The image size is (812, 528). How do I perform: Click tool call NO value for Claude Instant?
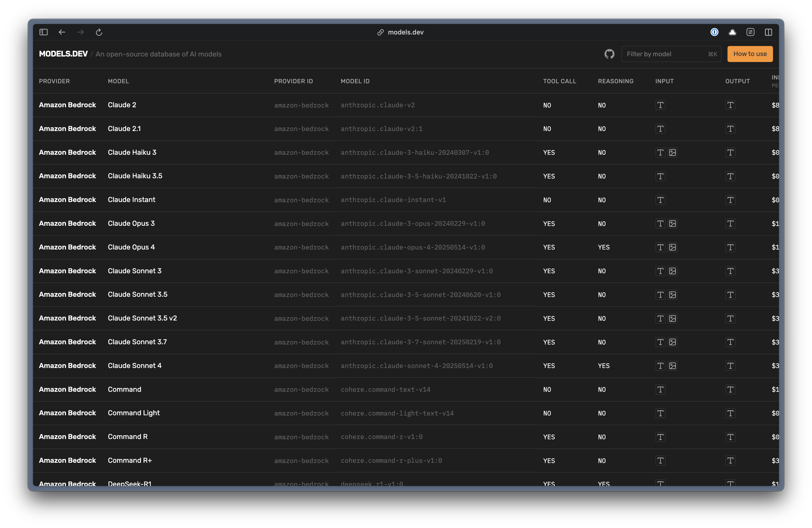tap(547, 200)
